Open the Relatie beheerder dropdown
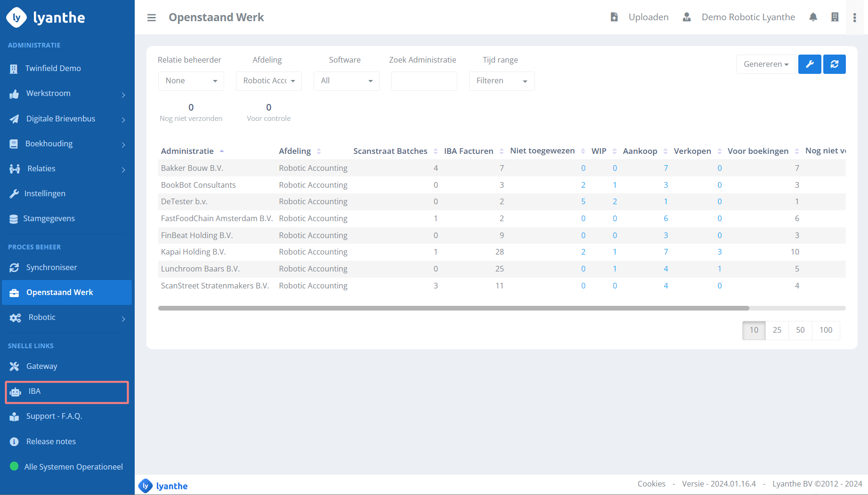 191,81
